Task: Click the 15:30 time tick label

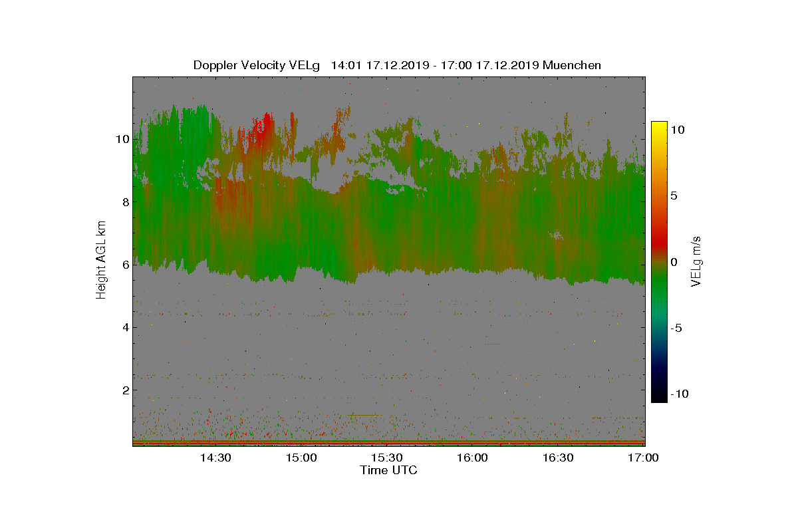Action: tap(386, 458)
